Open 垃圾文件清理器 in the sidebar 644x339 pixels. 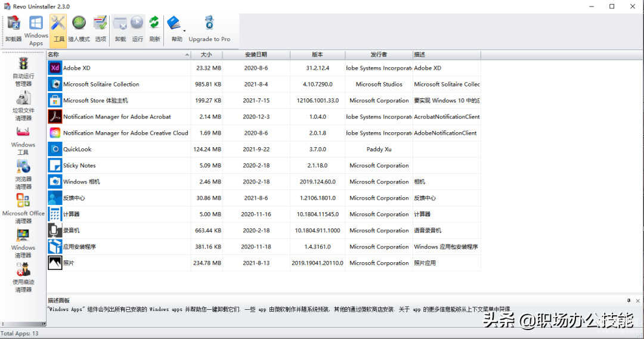[23, 106]
